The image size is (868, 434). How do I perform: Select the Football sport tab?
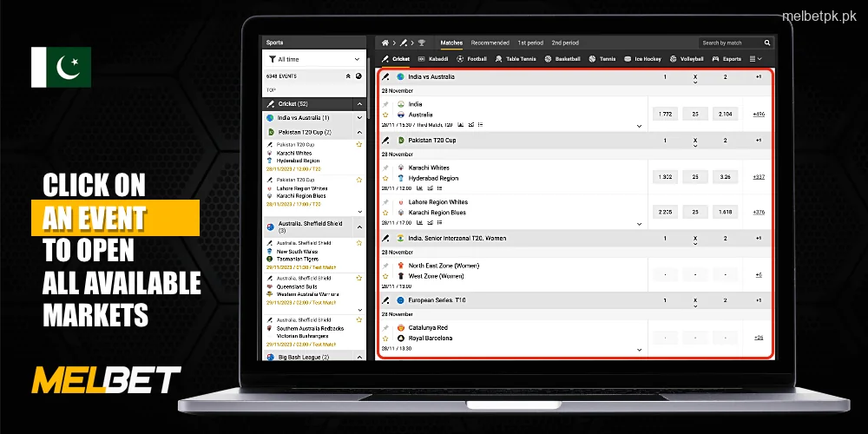[471, 59]
